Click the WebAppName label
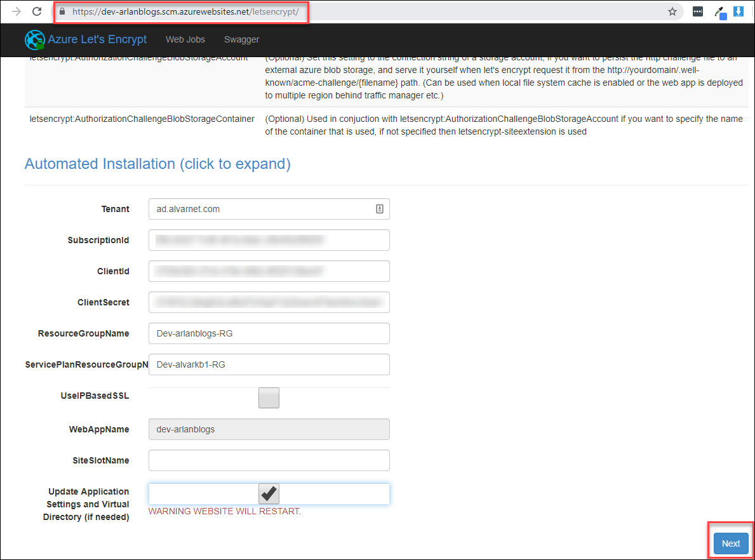The image size is (755, 560). (99, 429)
